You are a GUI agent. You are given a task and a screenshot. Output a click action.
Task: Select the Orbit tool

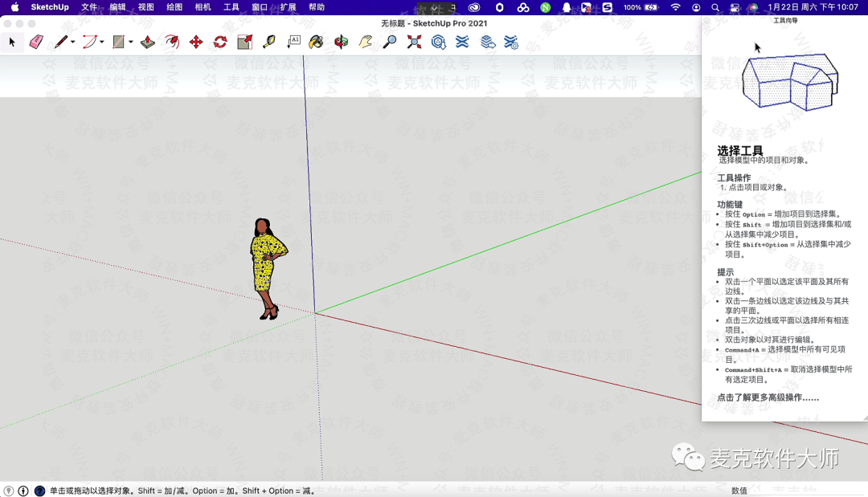tap(341, 42)
